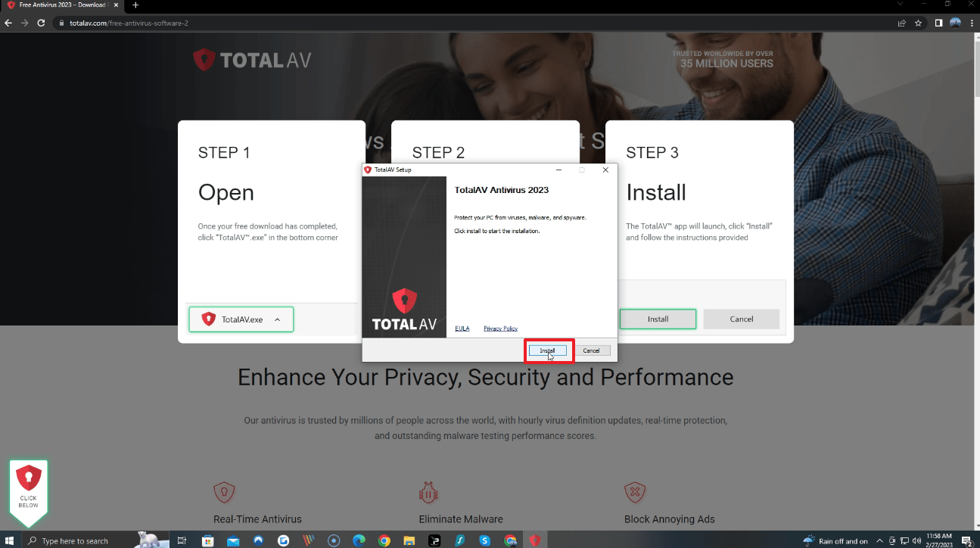Open the EULA link in the installer

pyautogui.click(x=462, y=328)
